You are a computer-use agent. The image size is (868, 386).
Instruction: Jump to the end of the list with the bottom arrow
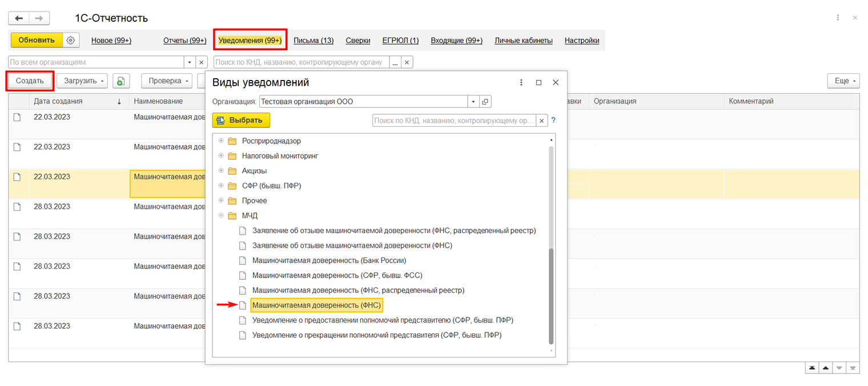tap(853, 368)
